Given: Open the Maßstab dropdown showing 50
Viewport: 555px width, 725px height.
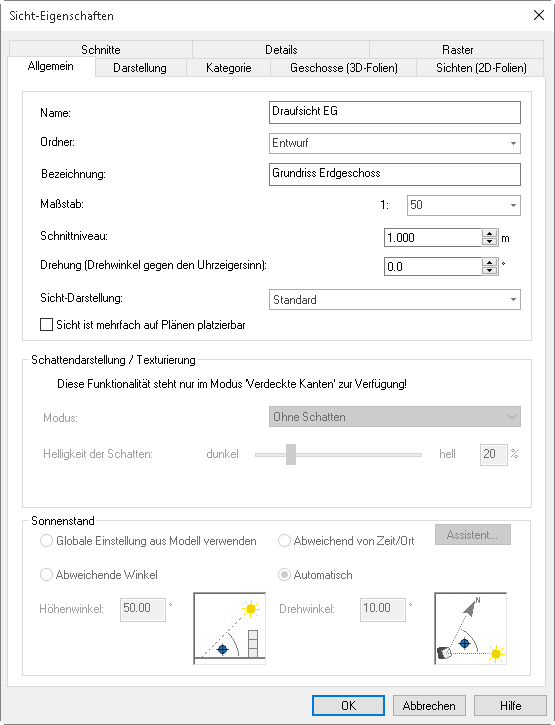Looking at the screenshot, I should (x=463, y=205).
